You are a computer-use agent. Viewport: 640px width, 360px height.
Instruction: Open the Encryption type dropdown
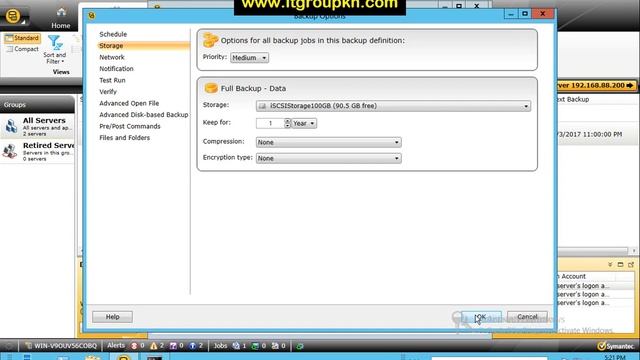(329, 158)
